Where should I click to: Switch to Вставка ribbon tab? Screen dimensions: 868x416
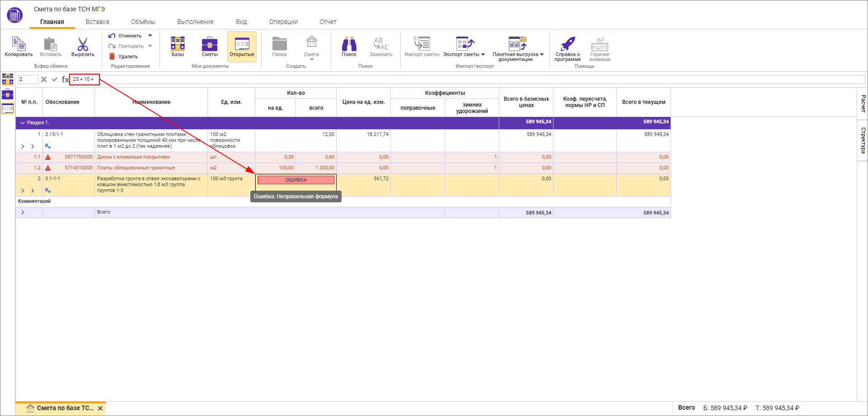tap(98, 22)
